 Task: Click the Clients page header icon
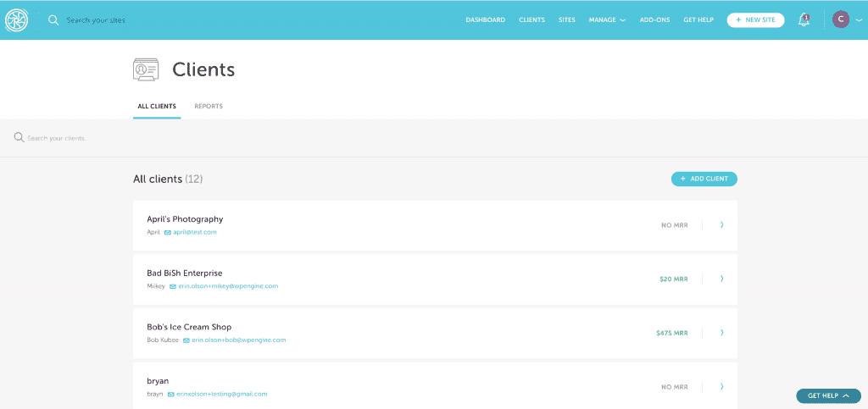tap(146, 69)
